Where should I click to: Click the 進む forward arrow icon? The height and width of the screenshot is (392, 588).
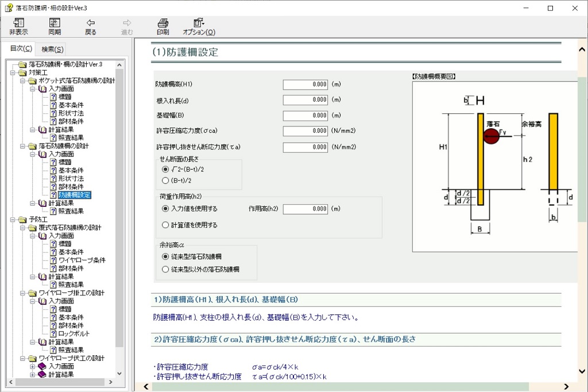[x=127, y=22]
